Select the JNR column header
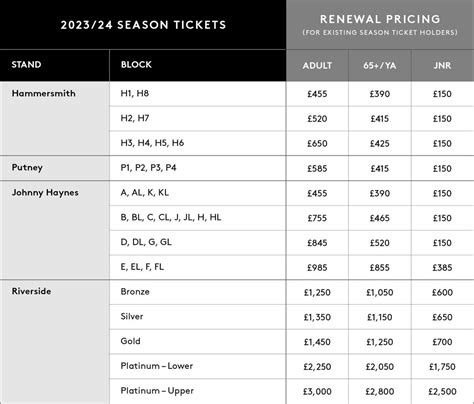474x404 pixels. pos(443,65)
